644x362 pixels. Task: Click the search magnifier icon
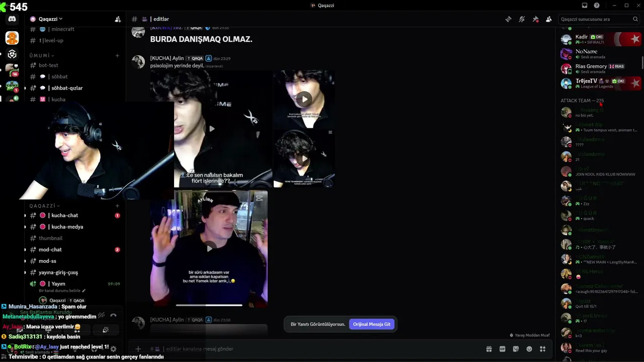(635, 19)
